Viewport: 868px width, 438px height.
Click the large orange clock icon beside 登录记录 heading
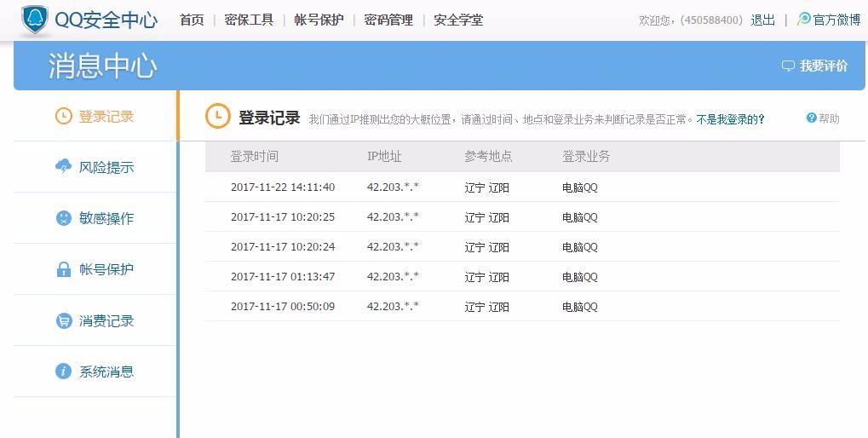coord(217,116)
